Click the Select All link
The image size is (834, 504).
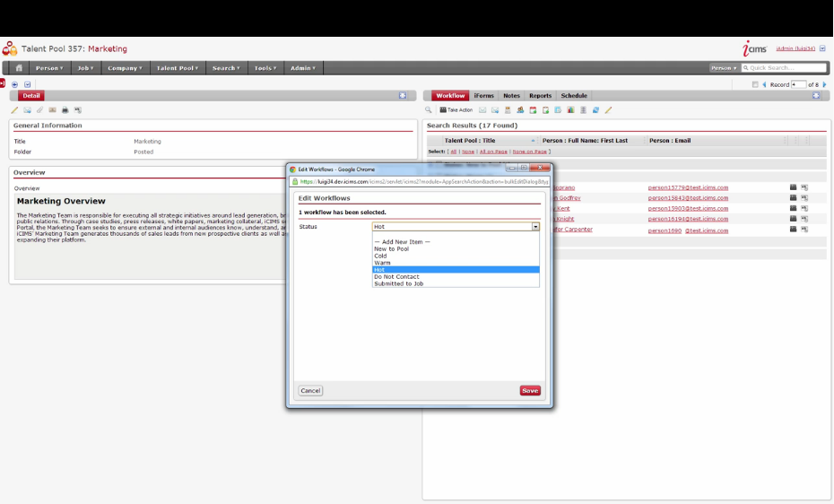coord(453,152)
